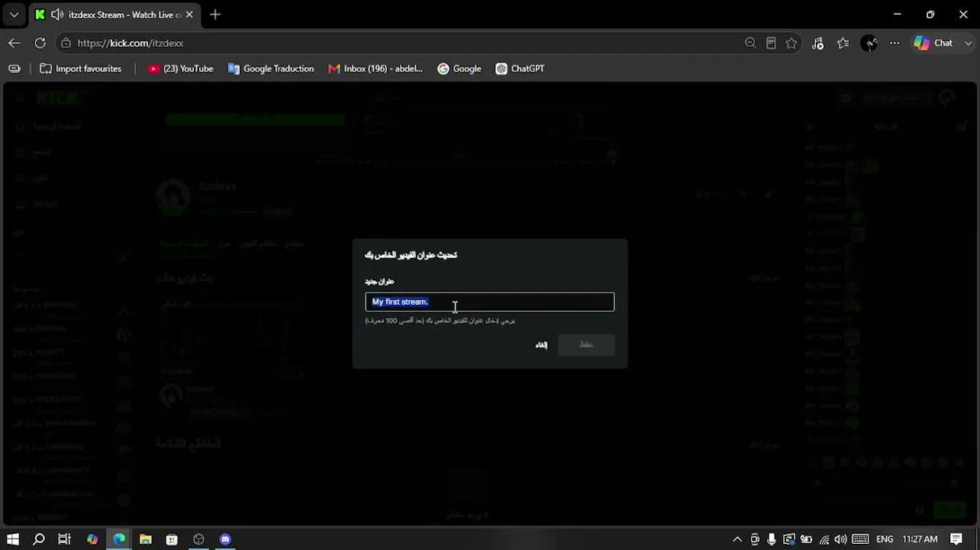This screenshot has width=980, height=550.
Task: Open the Inbox (196) Gmail bookmark
Action: tap(376, 69)
